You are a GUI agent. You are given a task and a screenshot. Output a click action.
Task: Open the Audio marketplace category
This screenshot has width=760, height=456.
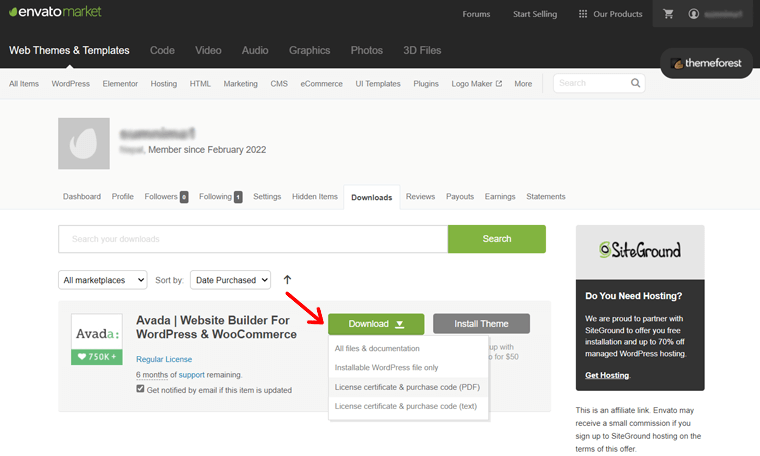click(255, 50)
